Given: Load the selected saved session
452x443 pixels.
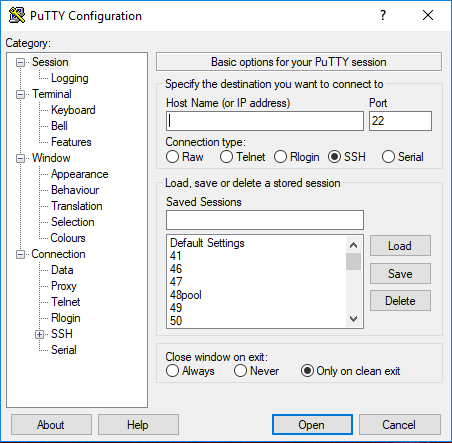Looking at the screenshot, I should tap(400, 246).
